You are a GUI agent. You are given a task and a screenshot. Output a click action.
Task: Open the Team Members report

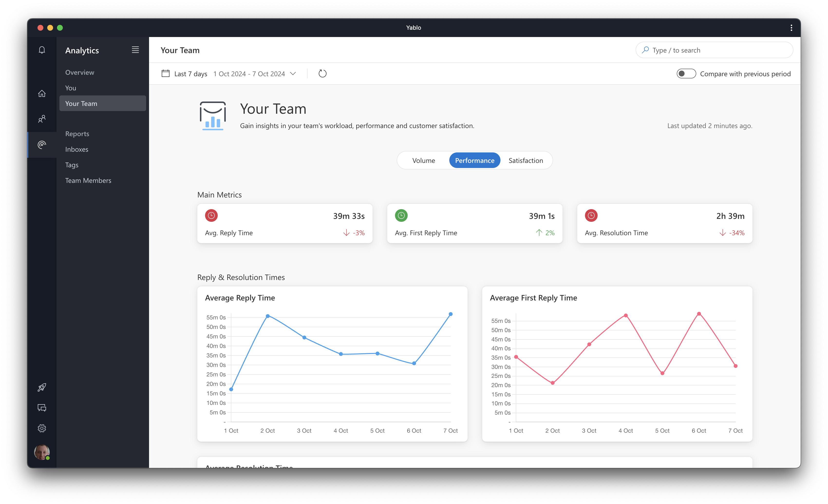(x=88, y=180)
